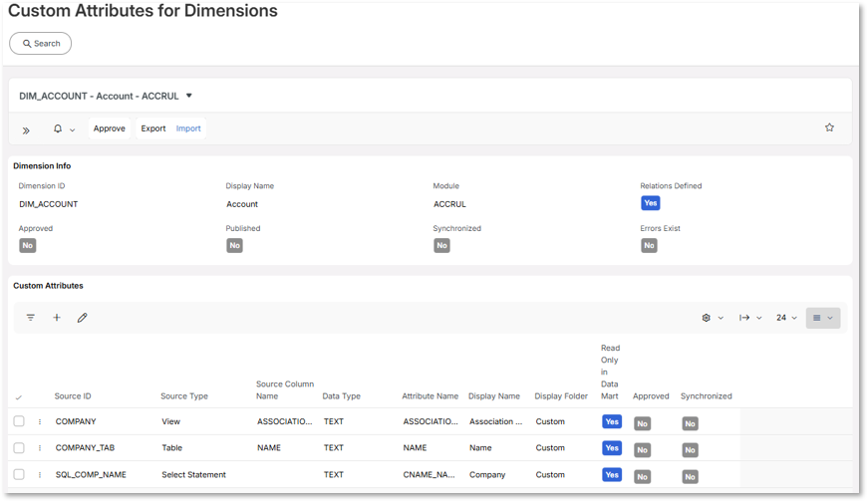
Task: Click the export arrow icon in table toolbar
Action: tap(744, 318)
